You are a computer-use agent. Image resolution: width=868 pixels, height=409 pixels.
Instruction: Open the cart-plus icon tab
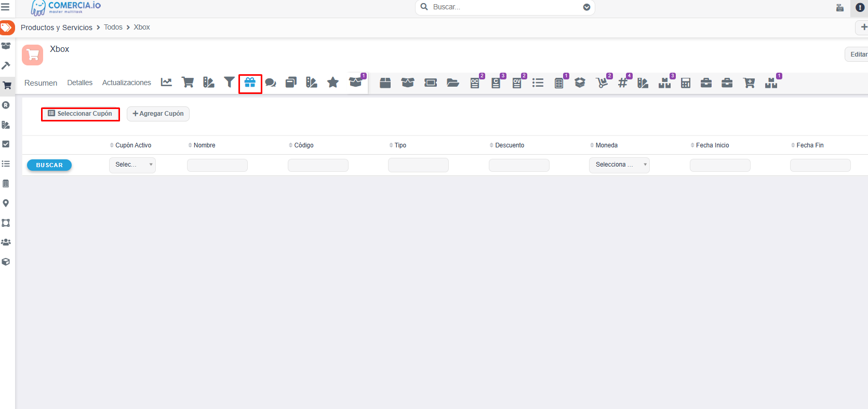(749, 83)
